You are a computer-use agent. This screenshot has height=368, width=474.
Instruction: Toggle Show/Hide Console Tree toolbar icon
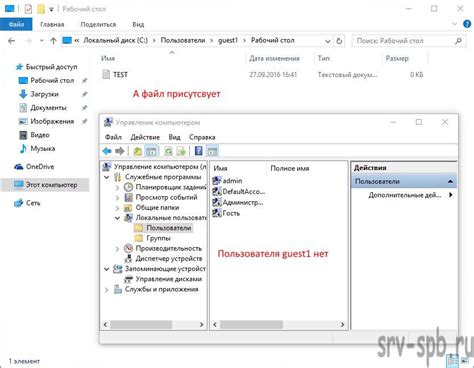(151, 151)
